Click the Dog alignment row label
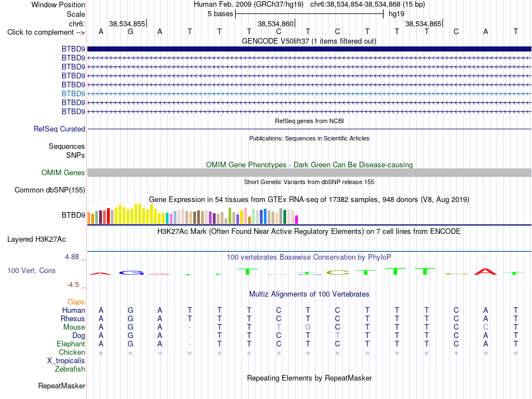Viewport: 532px width, 399px height. 79,336
